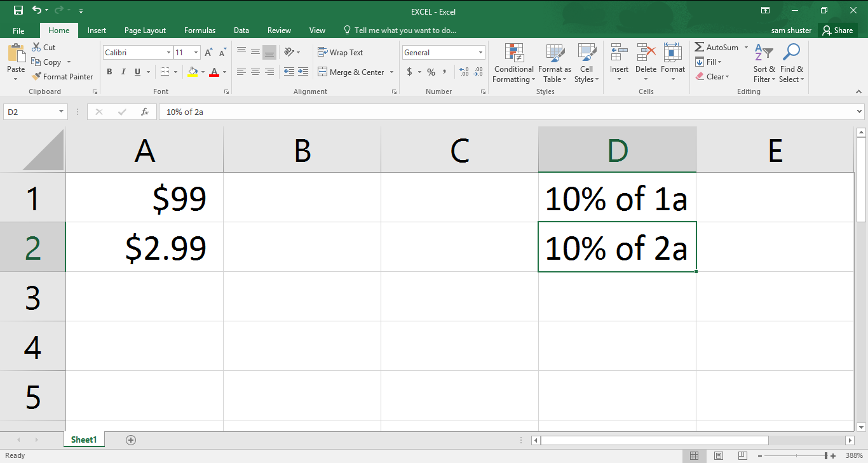Apply bold formatting from the Font group
This screenshot has width=868, height=463.
[109, 72]
